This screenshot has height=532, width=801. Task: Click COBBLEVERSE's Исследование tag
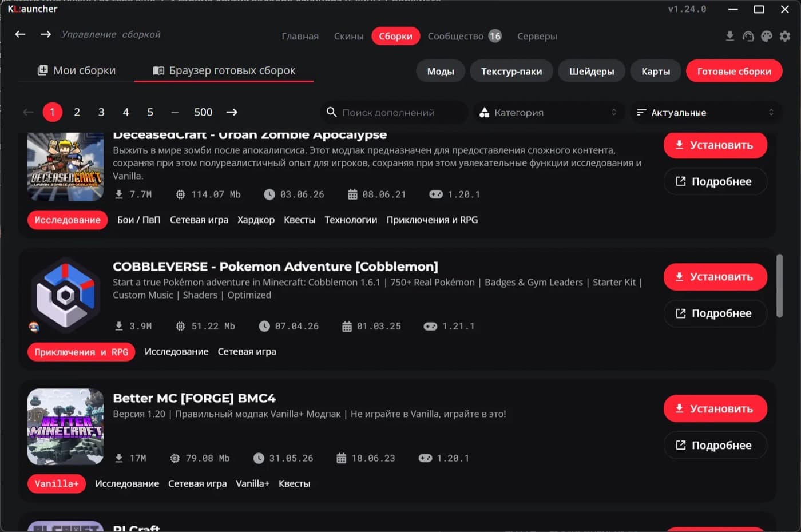(x=176, y=352)
